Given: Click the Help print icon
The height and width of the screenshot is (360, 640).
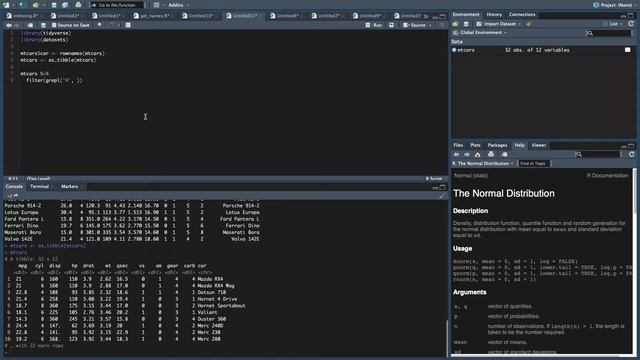Looking at the screenshot, I should click(x=491, y=154).
